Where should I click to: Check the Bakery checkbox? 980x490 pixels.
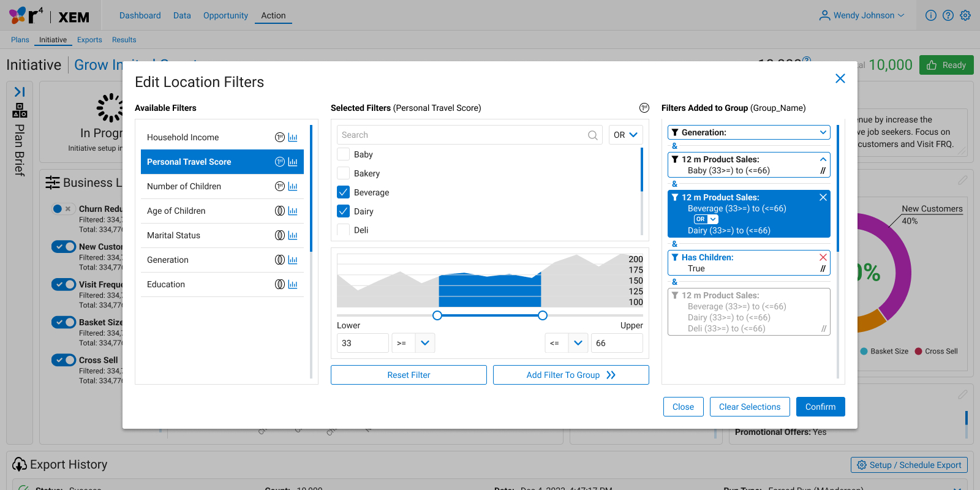pos(344,173)
